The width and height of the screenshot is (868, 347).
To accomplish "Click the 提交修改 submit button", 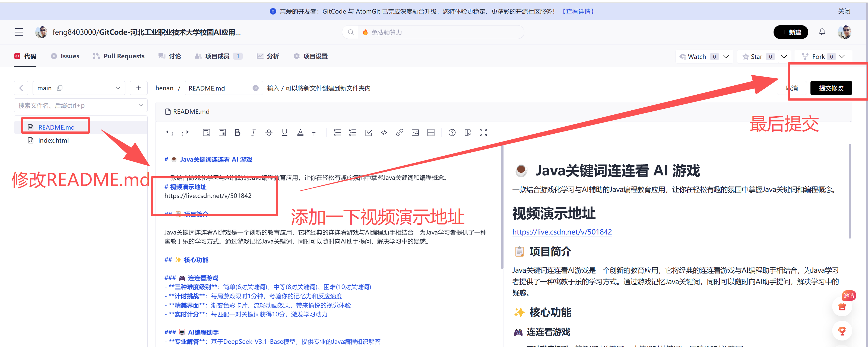I will click(831, 88).
